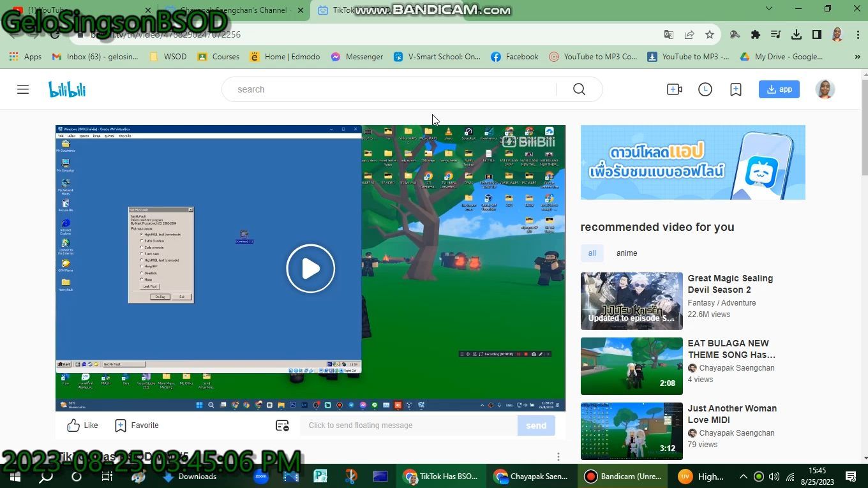
Task: Open 'Great Magic Sealing Devil Season 2' title
Action: 730,284
